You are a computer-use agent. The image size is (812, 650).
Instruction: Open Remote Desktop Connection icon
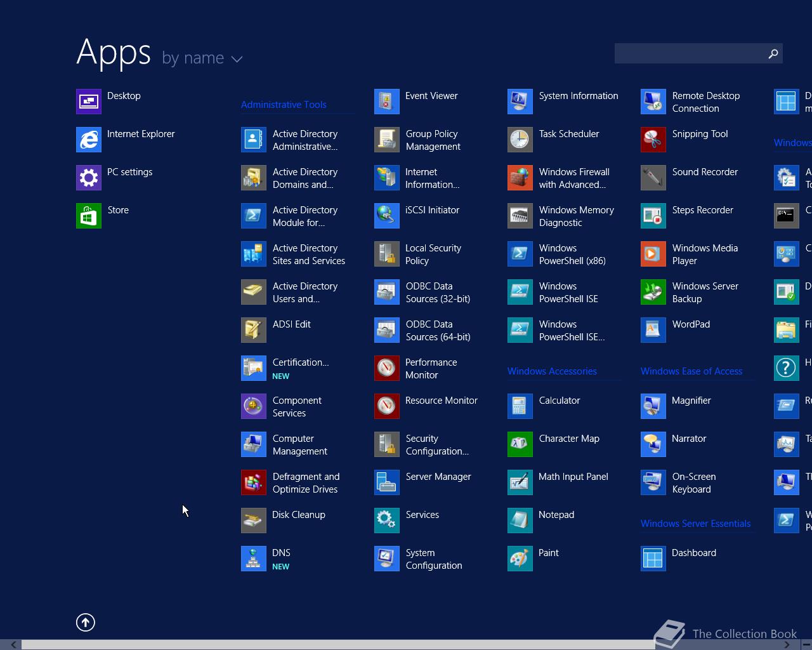653,102
